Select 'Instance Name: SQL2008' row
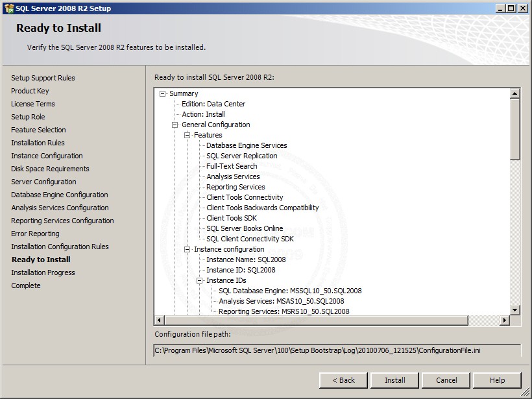 coord(246,260)
